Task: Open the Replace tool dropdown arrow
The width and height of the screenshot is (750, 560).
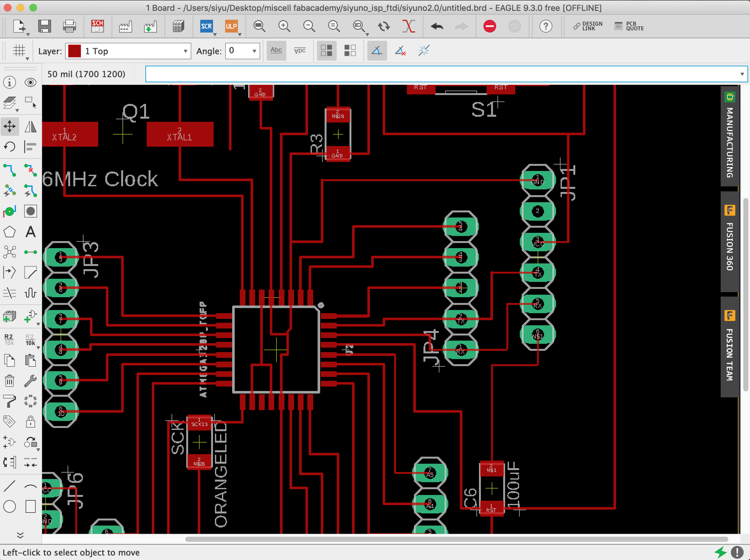Action: (38, 450)
